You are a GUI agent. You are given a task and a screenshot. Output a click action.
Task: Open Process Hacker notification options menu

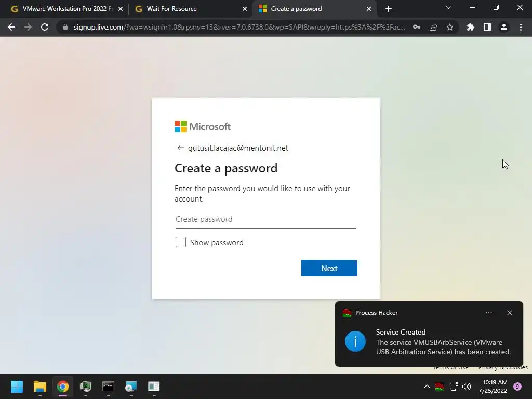tap(489, 313)
